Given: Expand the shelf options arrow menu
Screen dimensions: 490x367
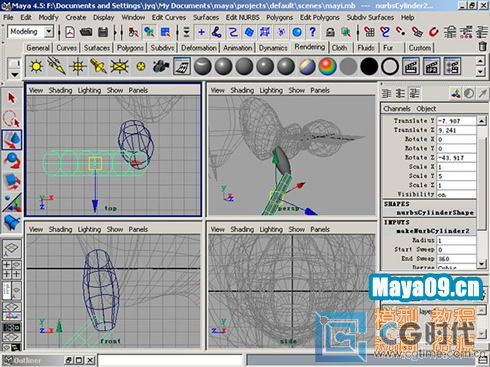Looking at the screenshot, I should point(14,74).
